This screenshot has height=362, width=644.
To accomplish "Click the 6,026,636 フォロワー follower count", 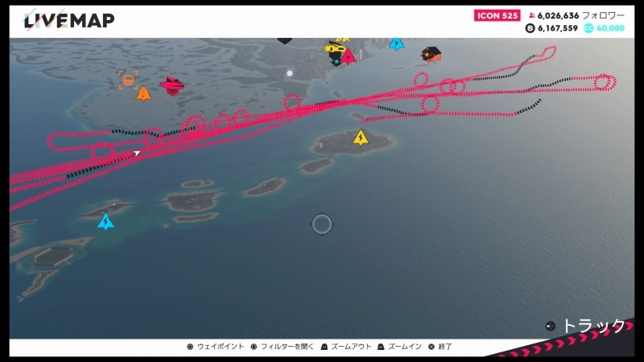I will tap(580, 15).
